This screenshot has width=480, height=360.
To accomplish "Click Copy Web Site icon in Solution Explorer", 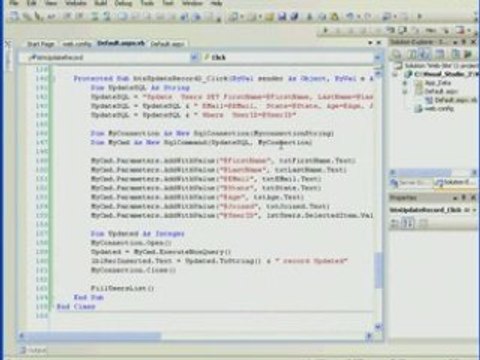I will pyautogui.click(x=456, y=54).
